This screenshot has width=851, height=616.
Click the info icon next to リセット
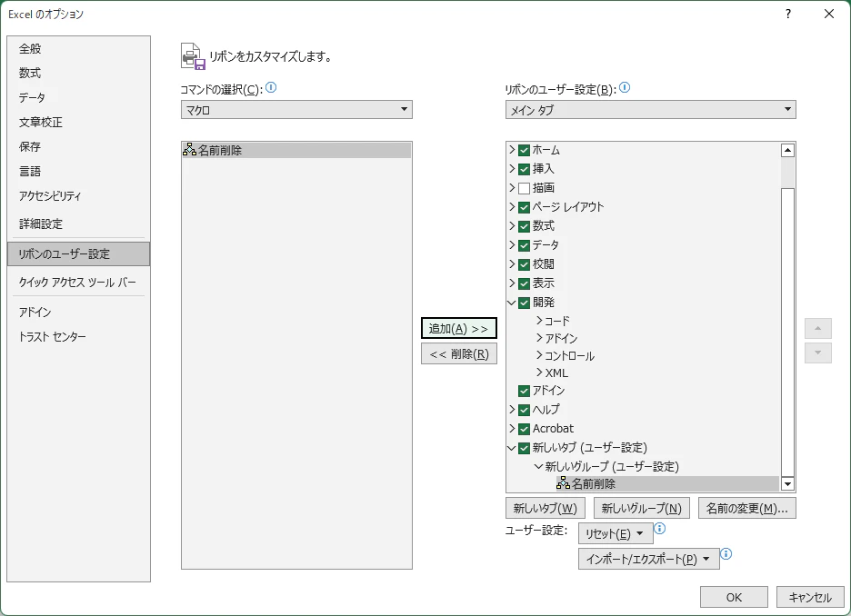coord(660,528)
